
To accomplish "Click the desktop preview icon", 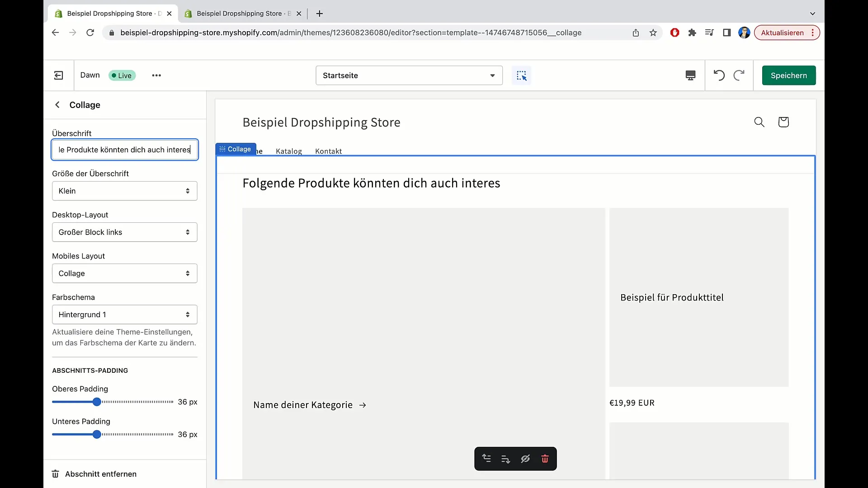I will click(690, 75).
